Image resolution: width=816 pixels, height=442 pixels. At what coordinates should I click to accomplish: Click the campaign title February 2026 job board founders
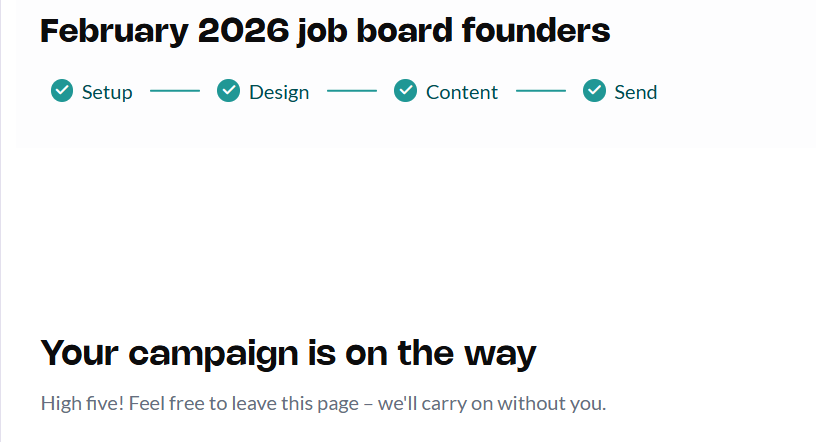(325, 31)
